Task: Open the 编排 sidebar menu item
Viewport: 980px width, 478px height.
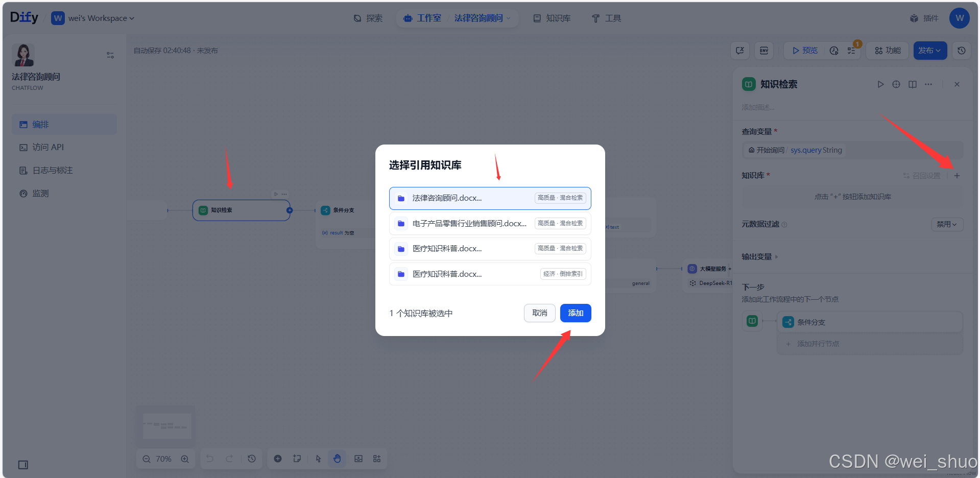Action: [41, 124]
